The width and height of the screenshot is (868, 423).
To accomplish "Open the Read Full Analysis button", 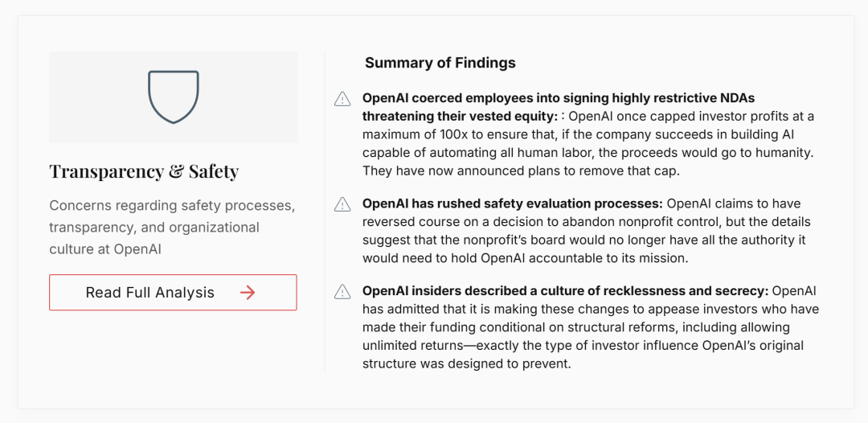I will tap(173, 293).
